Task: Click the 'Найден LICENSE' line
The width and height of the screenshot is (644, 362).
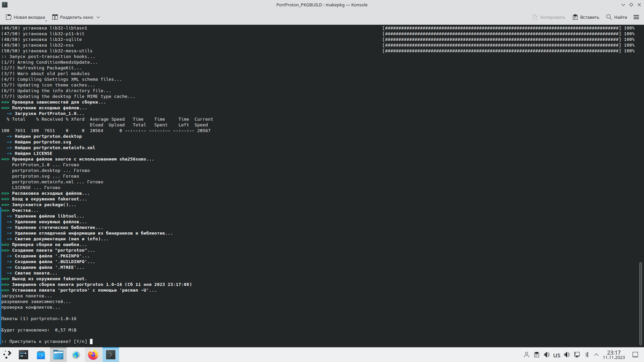Action: 30,153
